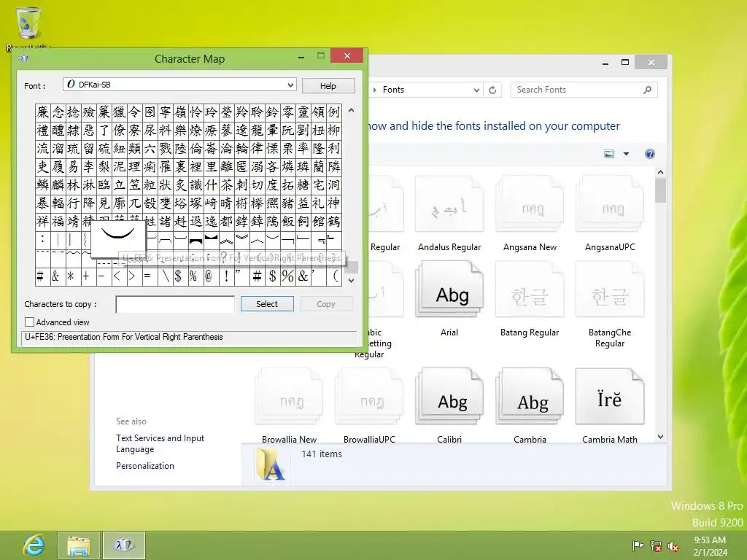Select the 六 character cell
Image resolution: width=747 pixels, height=560 pixels.
pos(150,149)
